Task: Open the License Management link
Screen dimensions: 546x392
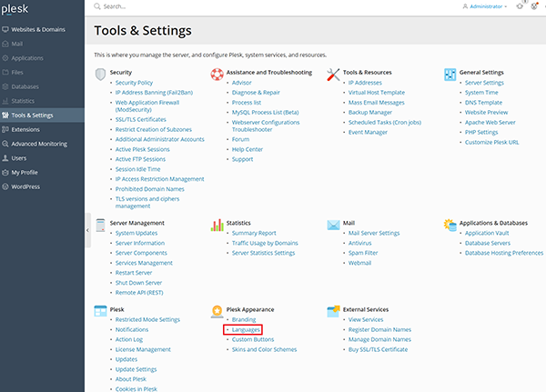Action: point(143,349)
